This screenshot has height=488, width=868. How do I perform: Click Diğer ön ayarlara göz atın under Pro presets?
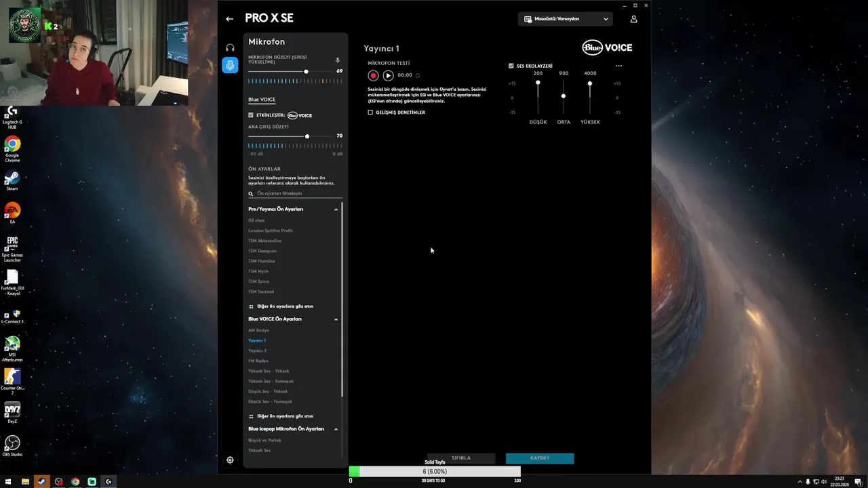[x=285, y=306]
